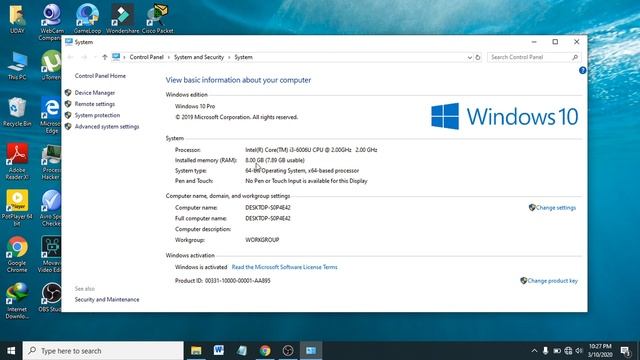Viewport: 640px width, 360px height.
Task: Select Internet Download Manager desktop icon
Action: coord(17,301)
